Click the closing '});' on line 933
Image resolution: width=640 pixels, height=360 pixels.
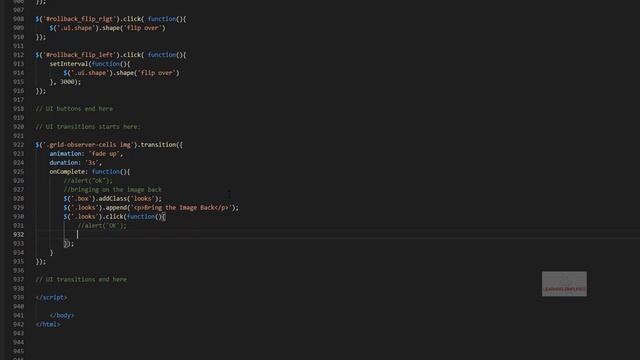(x=69, y=243)
